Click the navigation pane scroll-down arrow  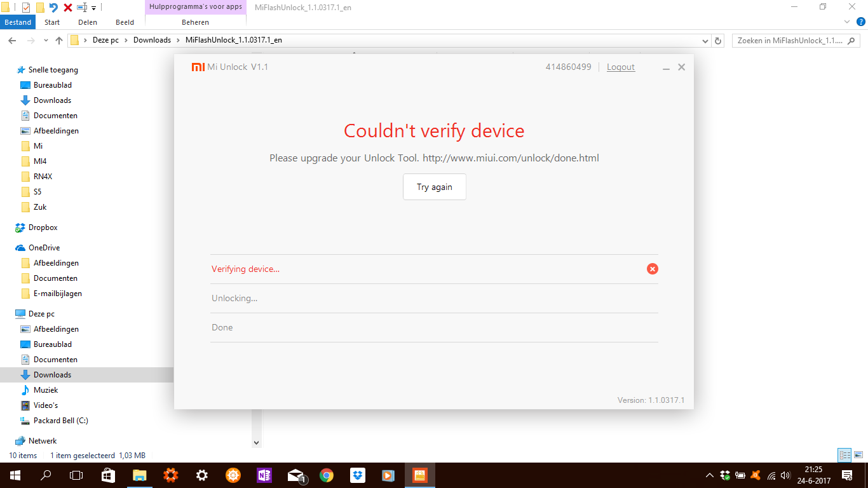(257, 442)
